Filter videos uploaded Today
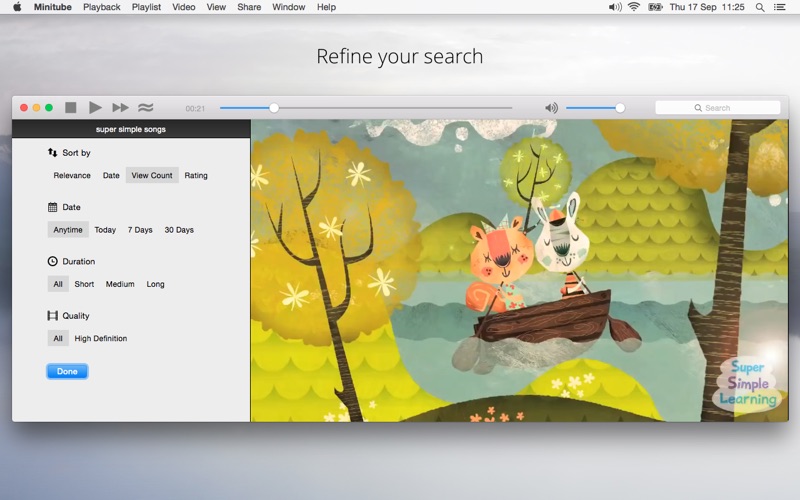Viewport: 800px width, 500px height. (x=105, y=230)
